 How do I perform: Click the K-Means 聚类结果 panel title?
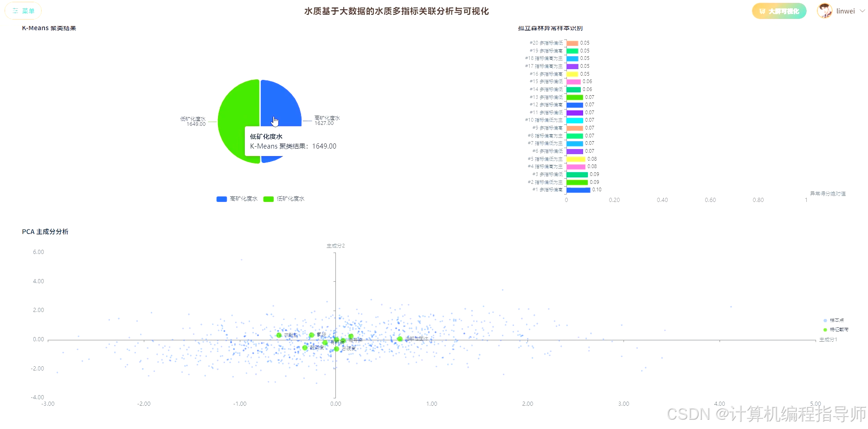(49, 28)
